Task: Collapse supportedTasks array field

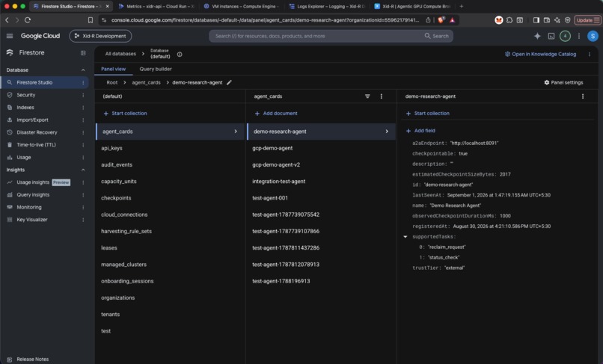Action: (x=405, y=237)
